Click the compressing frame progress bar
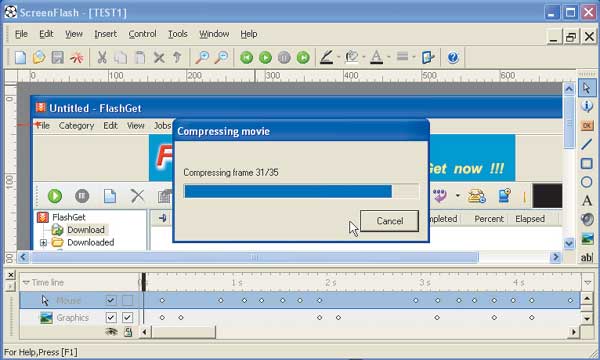 pos(301,191)
